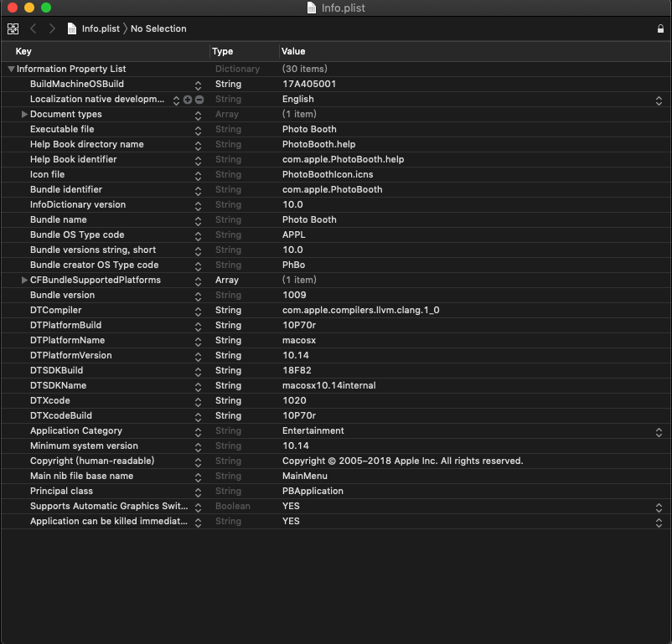Open key stepper for DTXcode

point(198,402)
